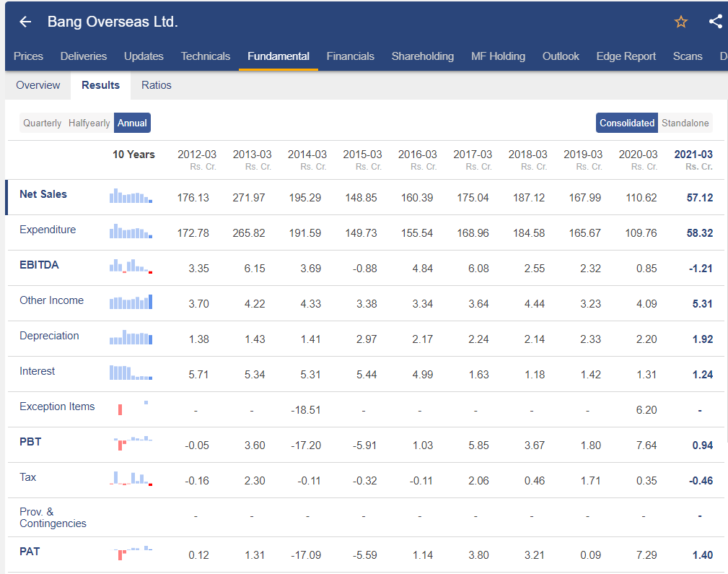
Task: Click Expenditure value 184.58
Action: (529, 233)
